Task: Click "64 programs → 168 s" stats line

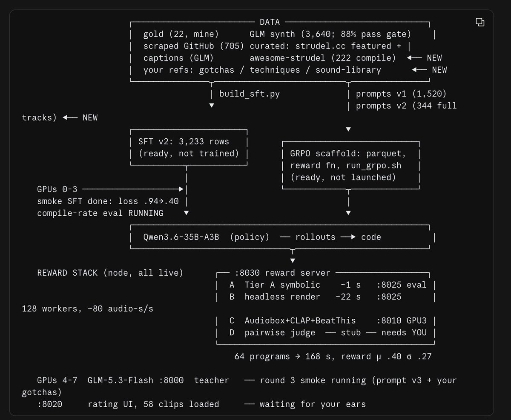Action: (333, 356)
